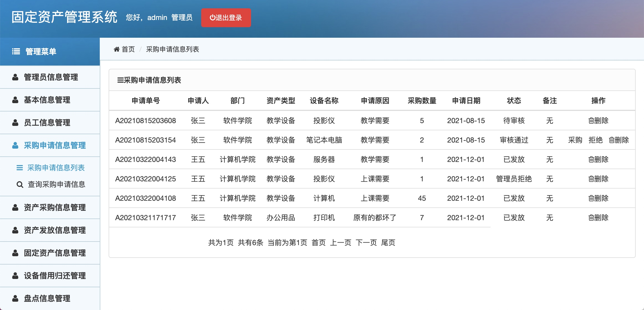Delete request A20210322004125
The image size is (644, 310).
[598, 179]
